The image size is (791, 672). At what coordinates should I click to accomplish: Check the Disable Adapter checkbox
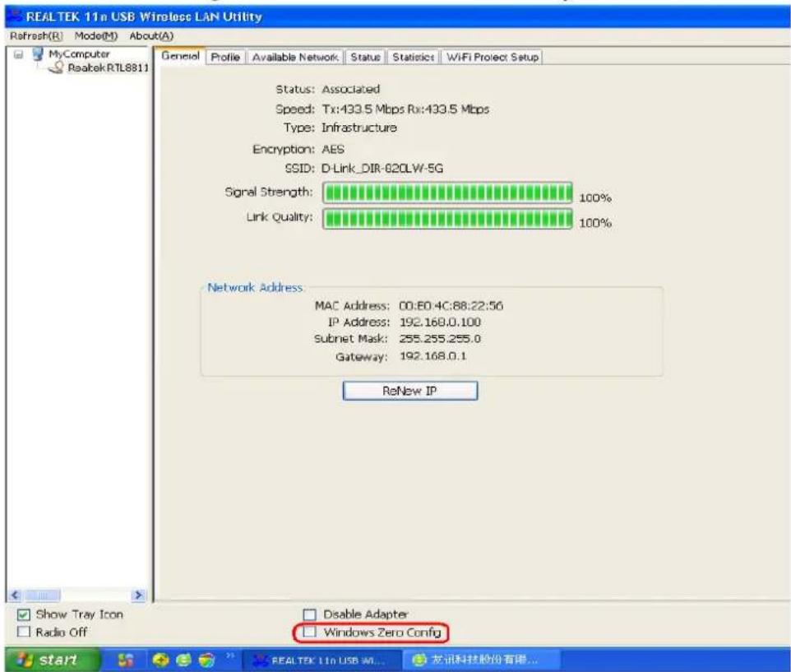click(309, 614)
